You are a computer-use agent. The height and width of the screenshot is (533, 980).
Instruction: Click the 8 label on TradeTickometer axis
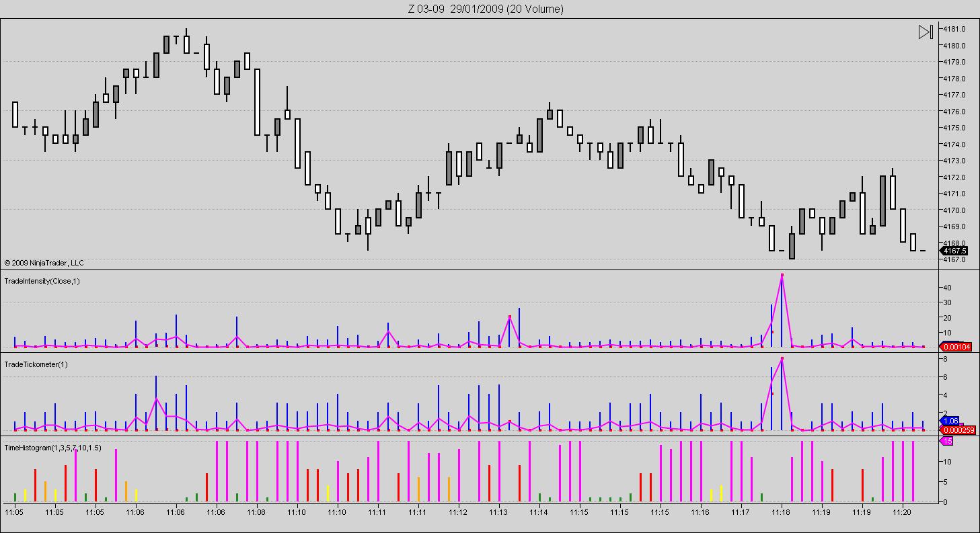(945, 360)
